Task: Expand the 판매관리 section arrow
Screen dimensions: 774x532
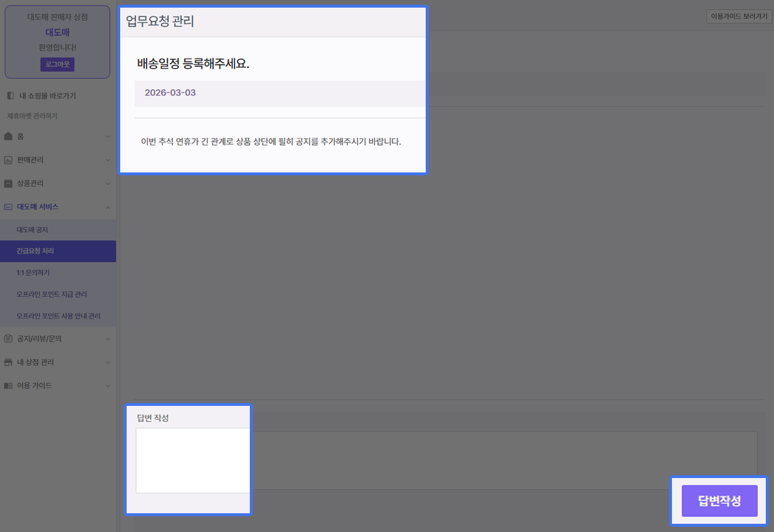Action: [x=108, y=160]
